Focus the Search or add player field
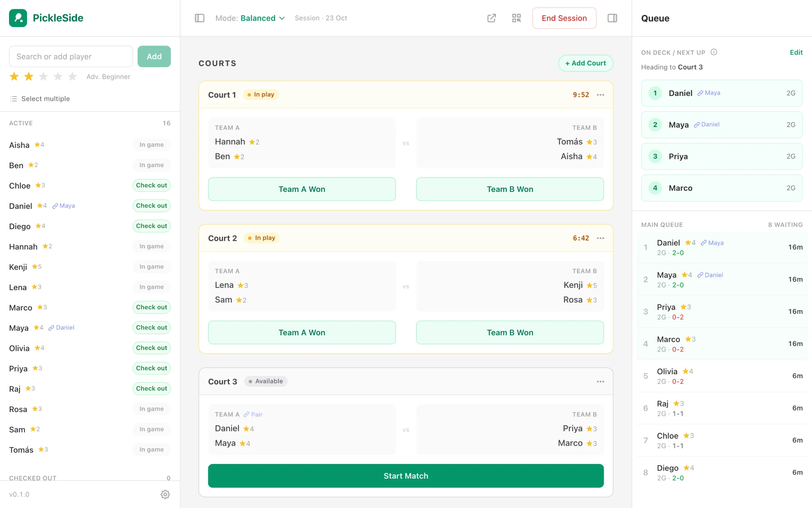Viewport: 812px width, 508px height. [71, 56]
